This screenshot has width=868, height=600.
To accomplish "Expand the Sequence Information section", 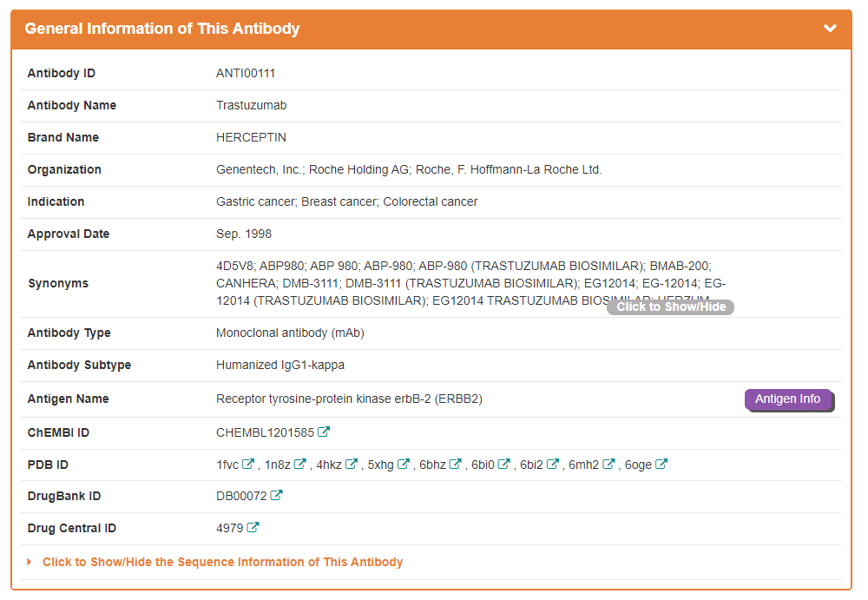I will 222,562.
